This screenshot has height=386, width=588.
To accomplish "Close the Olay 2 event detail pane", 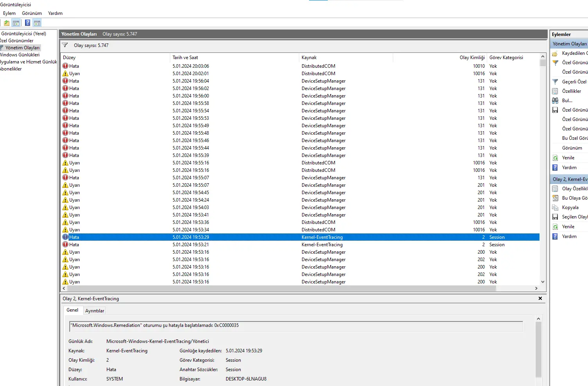I will [540, 298].
